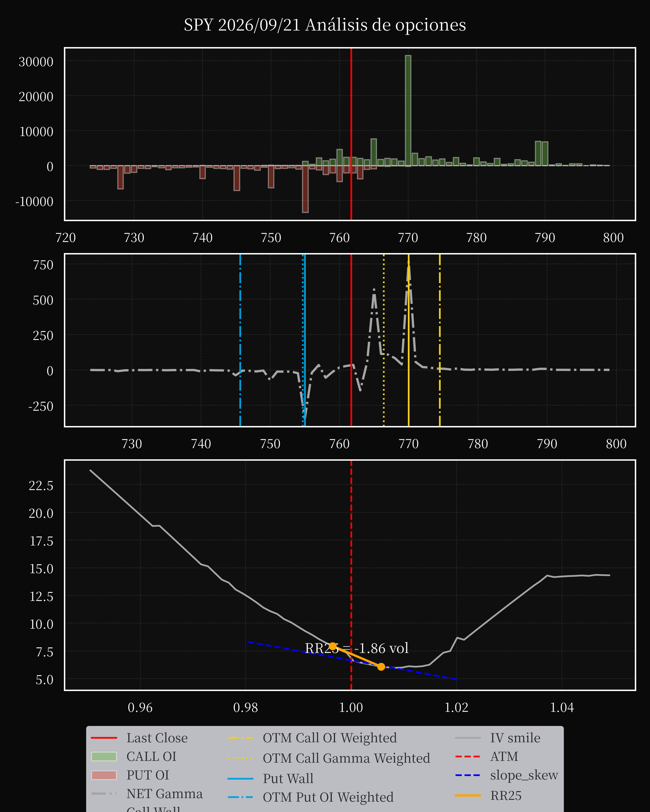Click the red PUT OI legend swatch

pos(104,775)
